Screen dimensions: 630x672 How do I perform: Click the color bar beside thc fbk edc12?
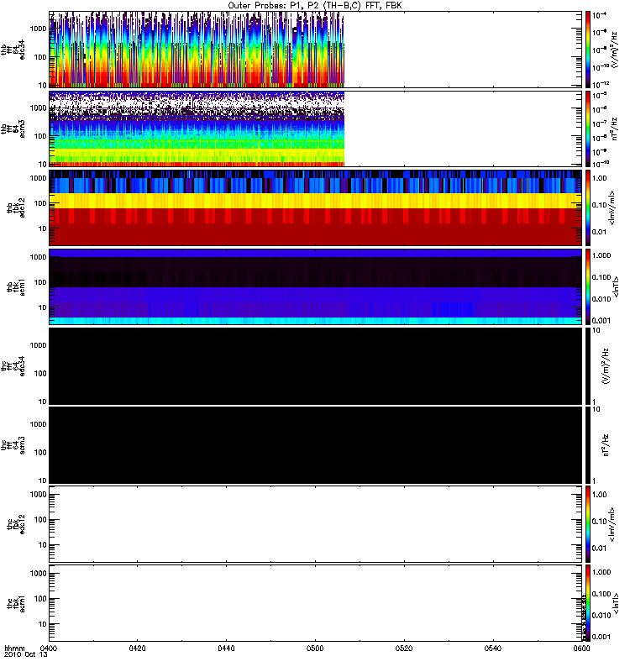click(x=588, y=524)
